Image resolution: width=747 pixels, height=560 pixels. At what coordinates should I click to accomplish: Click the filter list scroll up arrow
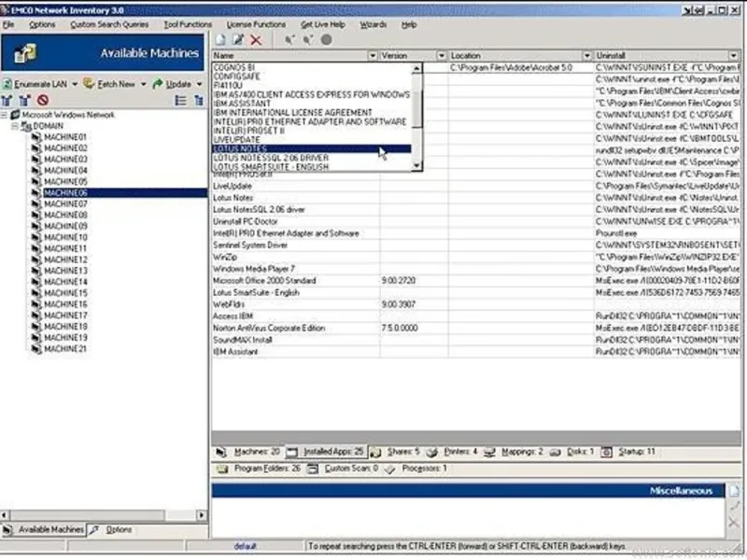point(416,68)
